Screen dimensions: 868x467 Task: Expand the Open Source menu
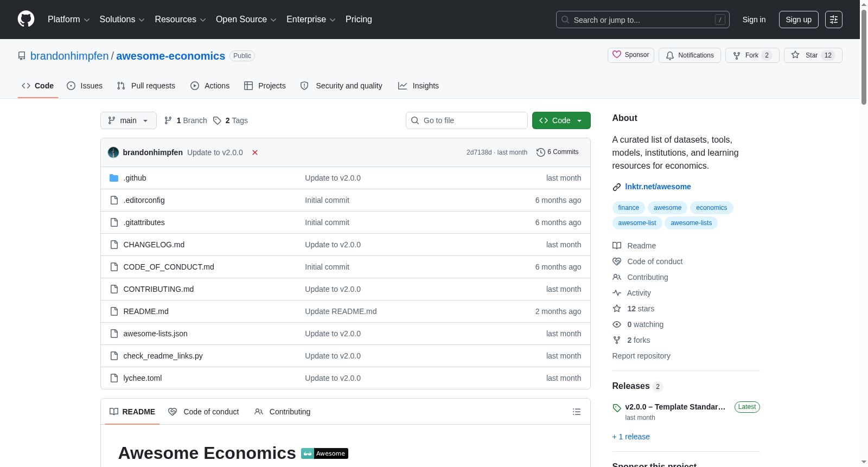click(x=246, y=20)
